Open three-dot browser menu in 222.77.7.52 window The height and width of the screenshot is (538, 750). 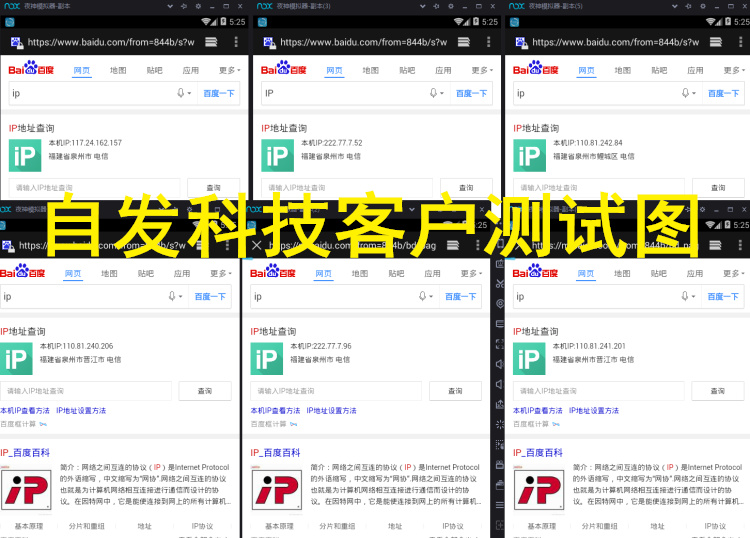click(x=488, y=42)
